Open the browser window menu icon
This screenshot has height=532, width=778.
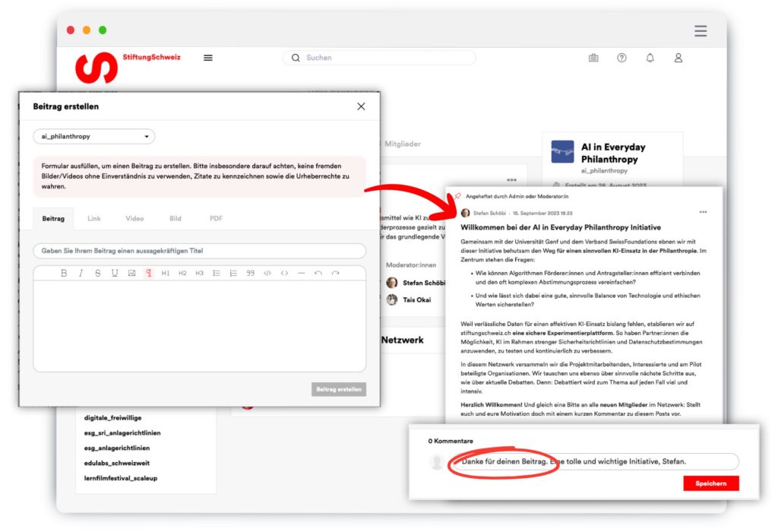pyautogui.click(x=701, y=30)
